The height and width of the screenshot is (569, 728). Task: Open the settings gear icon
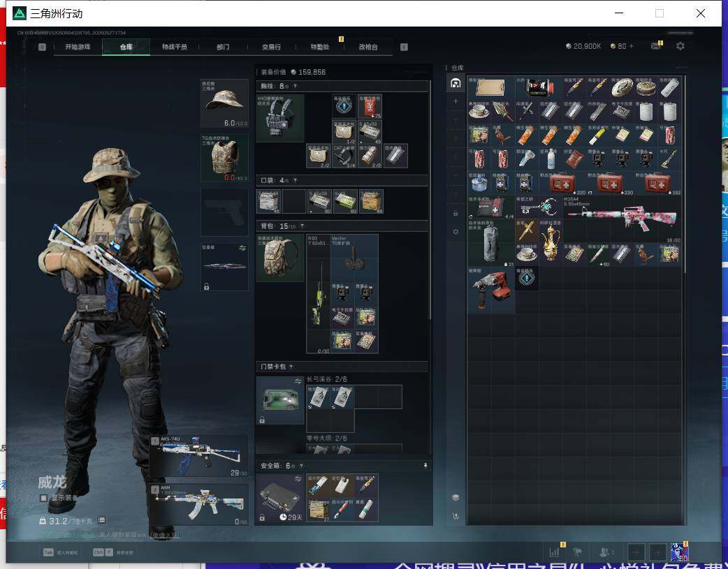click(x=680, y=46)
